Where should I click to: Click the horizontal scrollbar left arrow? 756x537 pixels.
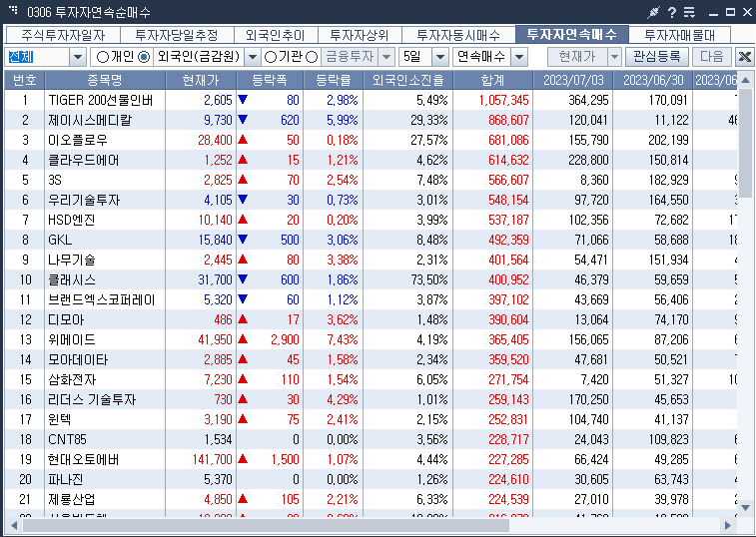coord(14,525)
